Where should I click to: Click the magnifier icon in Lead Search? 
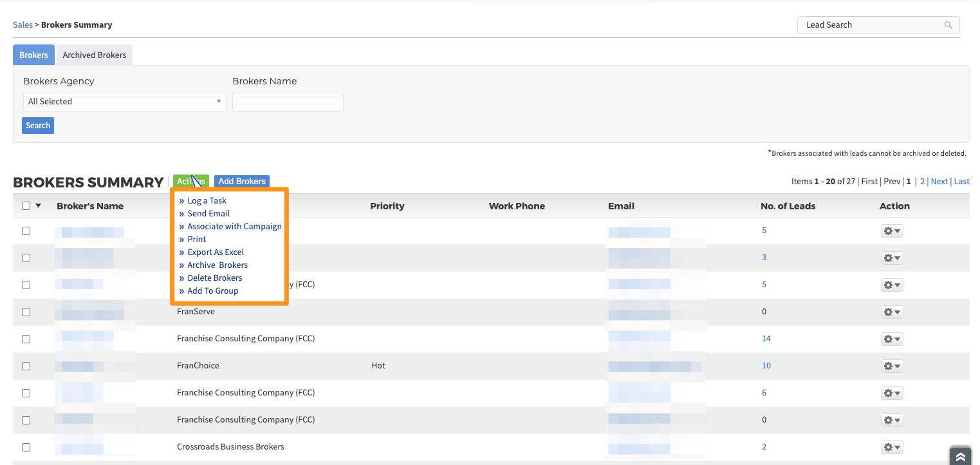pos(948,25)
